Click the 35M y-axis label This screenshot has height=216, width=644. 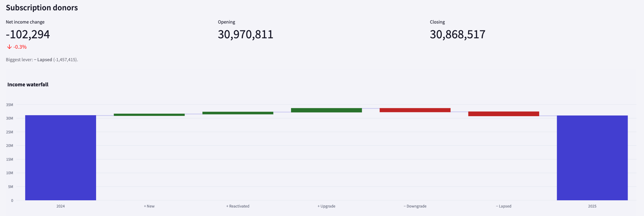coord(10,105)
